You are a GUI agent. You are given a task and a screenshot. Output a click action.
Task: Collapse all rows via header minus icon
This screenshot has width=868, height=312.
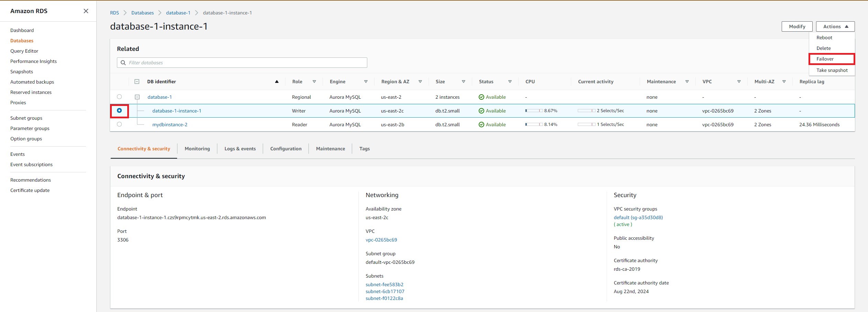[137, 82]
